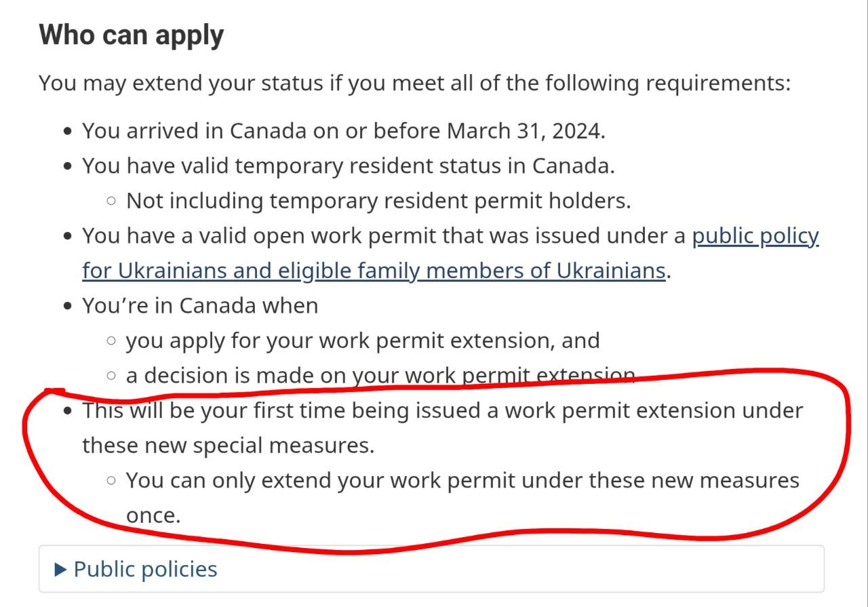Click the 'these new special measures' line
Image resolution: width=868 pixels, height=607 pixels.
(x=229, y=446)
